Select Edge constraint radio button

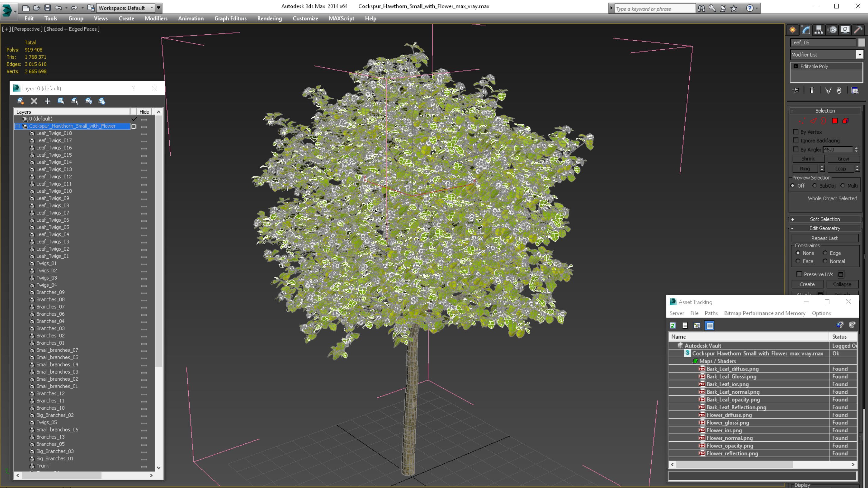click(x=825, y=253)
